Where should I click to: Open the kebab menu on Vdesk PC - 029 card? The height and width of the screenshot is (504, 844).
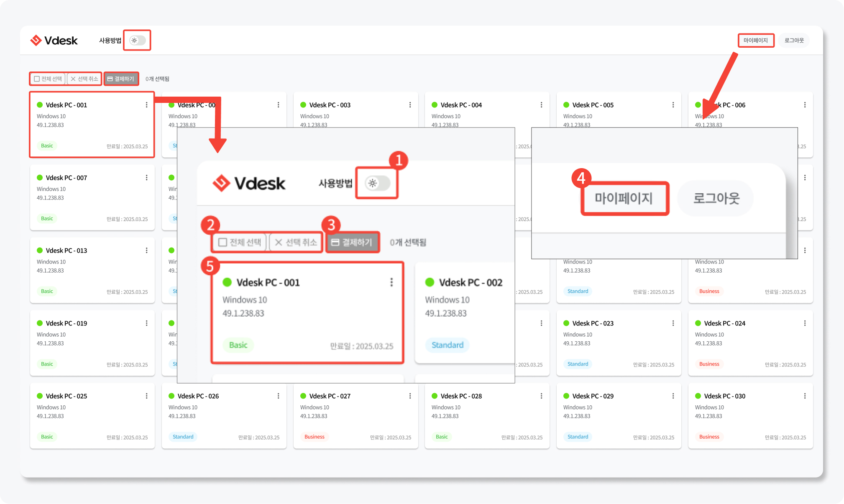673,396
